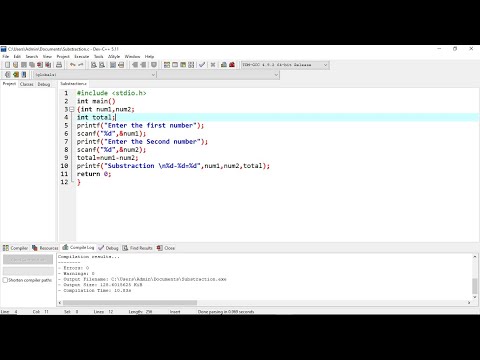Click the New file toolbar icon
480x360 pixels.
(7, 65)
